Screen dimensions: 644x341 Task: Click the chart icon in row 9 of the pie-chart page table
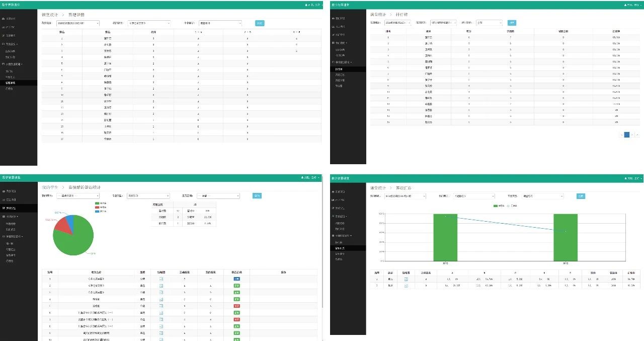(161, 333)
